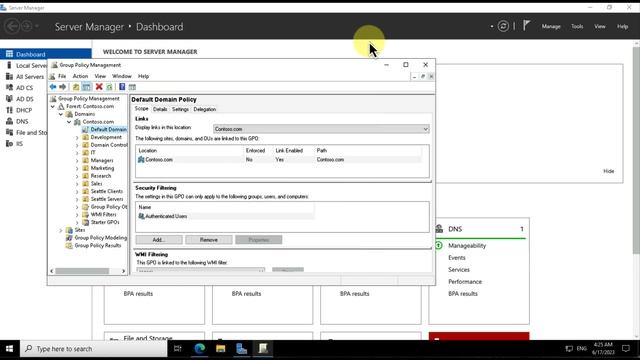Click the green Refresh toolbar icon in GPMC
This screenshot has height=360, width=640.
coord(109,87)
